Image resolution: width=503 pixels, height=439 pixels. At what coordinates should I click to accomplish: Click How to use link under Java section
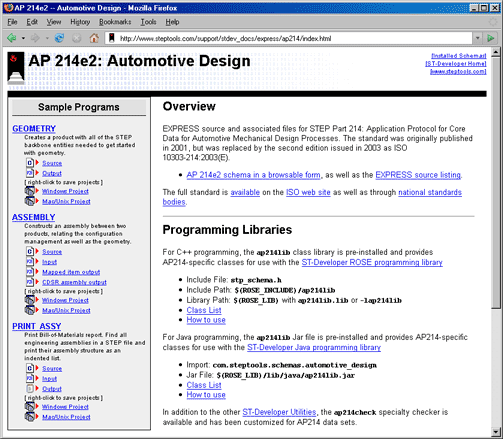click(206, 395)
